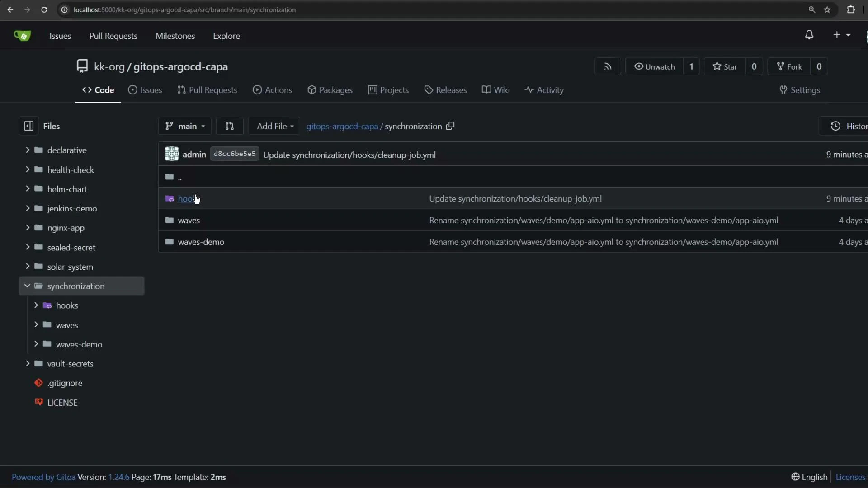Open the Licenses footer link

pos(850,477)
